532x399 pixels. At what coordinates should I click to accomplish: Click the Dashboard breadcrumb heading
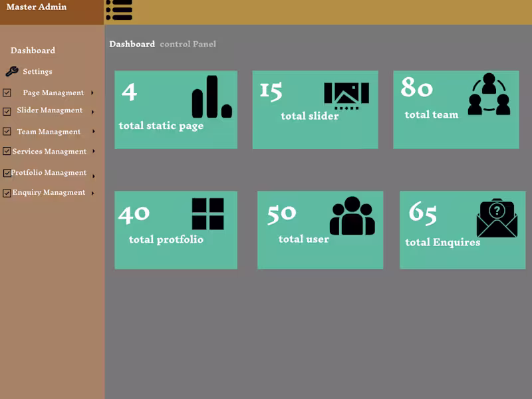click(132, 44)
